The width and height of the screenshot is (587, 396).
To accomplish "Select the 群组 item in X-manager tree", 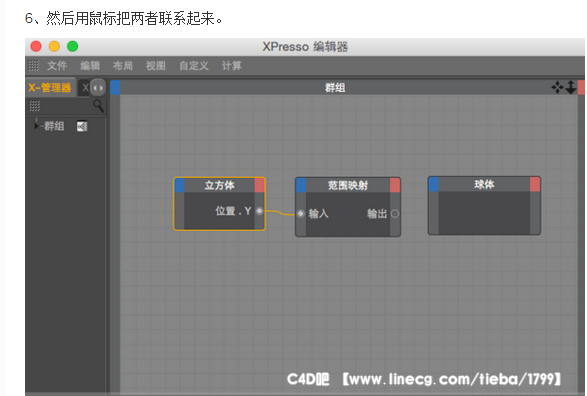I will coord(54,126).
